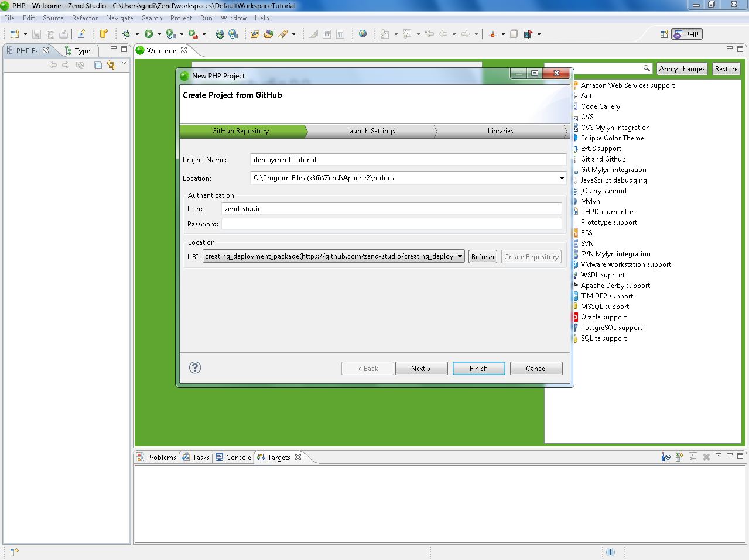Toggle the Link with Editor icon in PHP Explorer
This screenshot has width=749, height=560.
(x=111, y=65)
